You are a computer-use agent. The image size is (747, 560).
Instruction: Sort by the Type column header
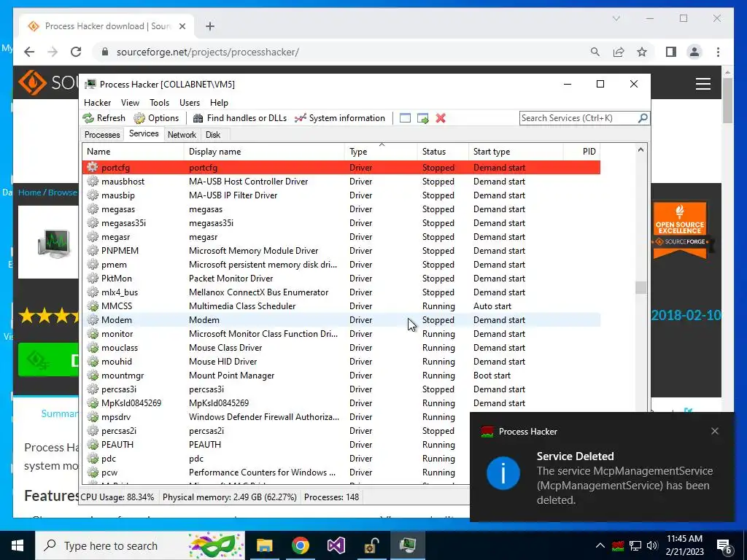coord(381,152)
